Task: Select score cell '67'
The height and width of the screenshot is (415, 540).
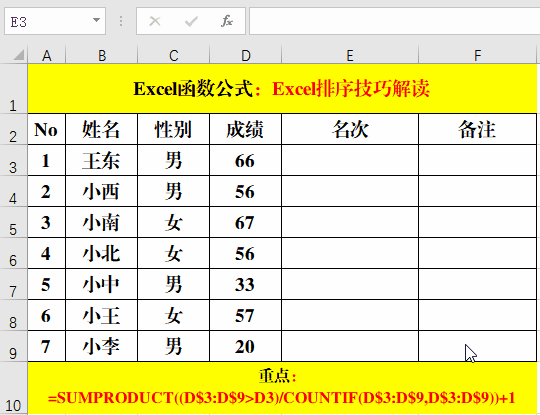Action: [x=246, y=222]
